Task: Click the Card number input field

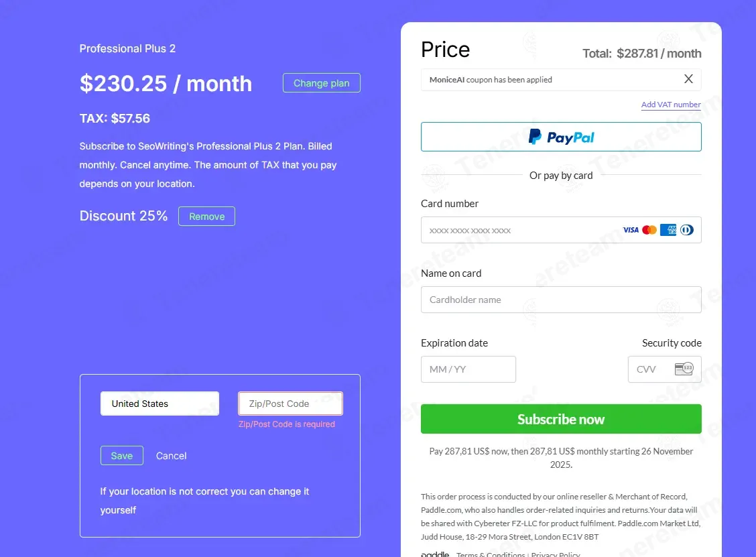Action: click(x=516, y=230)
